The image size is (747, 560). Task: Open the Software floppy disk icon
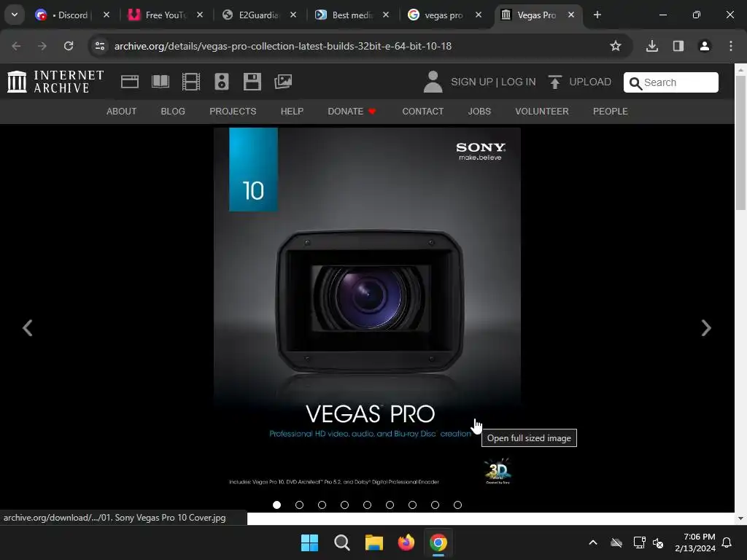(252, 82)
